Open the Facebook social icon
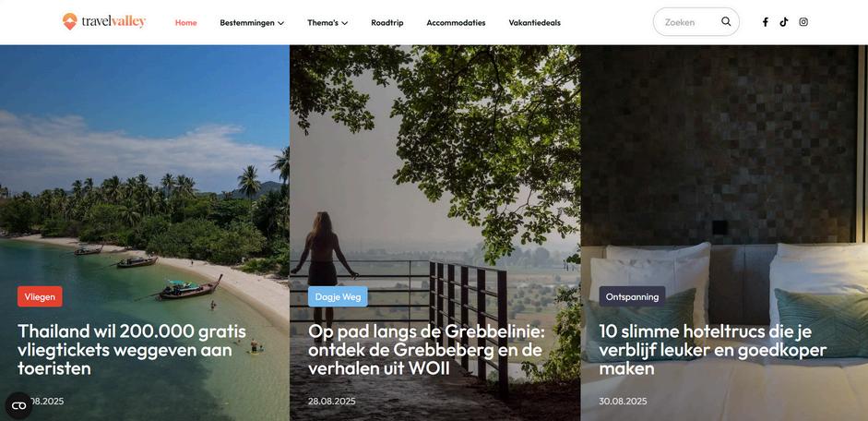 click(x=765, y=22)
